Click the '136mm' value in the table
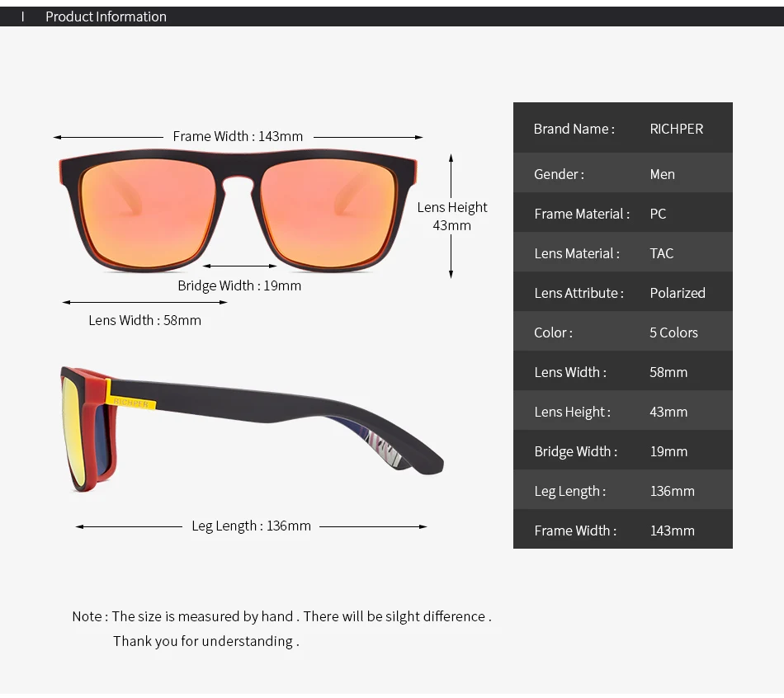Screen dimensions: 784x698 click(x=672, y=491)
